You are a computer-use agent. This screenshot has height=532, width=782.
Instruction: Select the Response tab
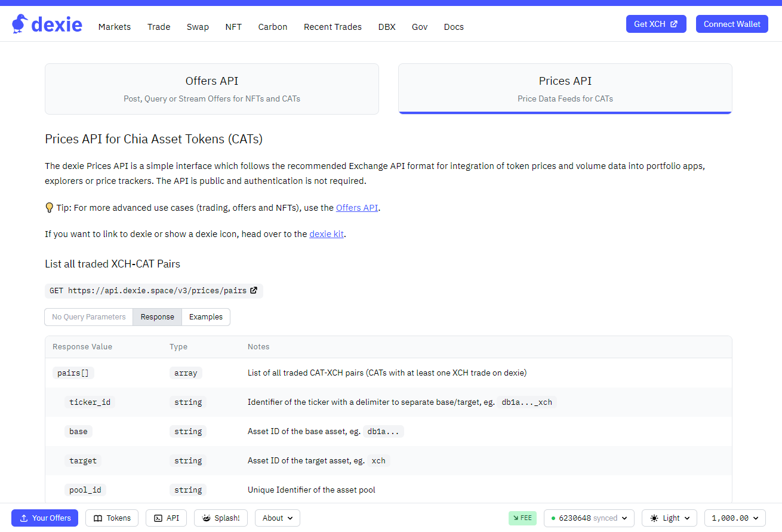pyautogui.click(x=158, y=317)
